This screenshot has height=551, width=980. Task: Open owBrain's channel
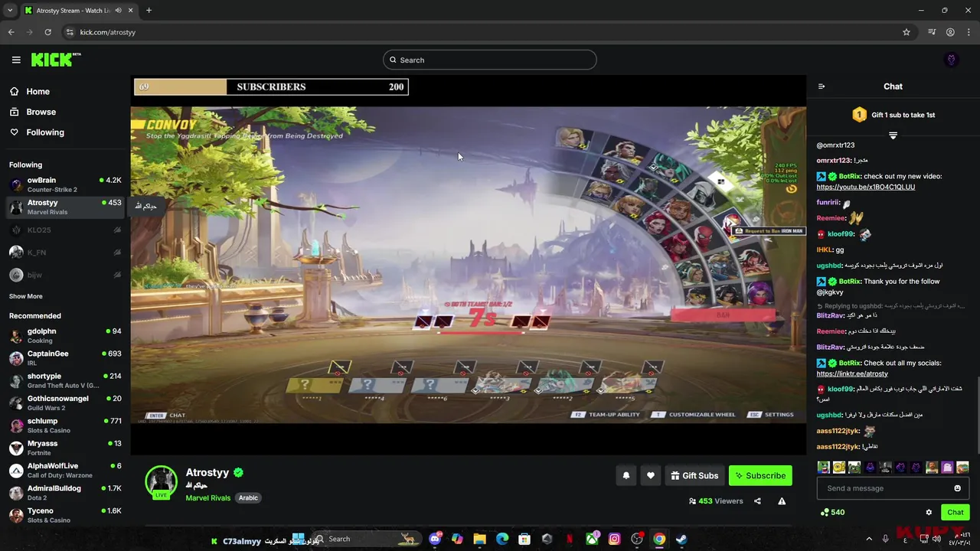65,184
